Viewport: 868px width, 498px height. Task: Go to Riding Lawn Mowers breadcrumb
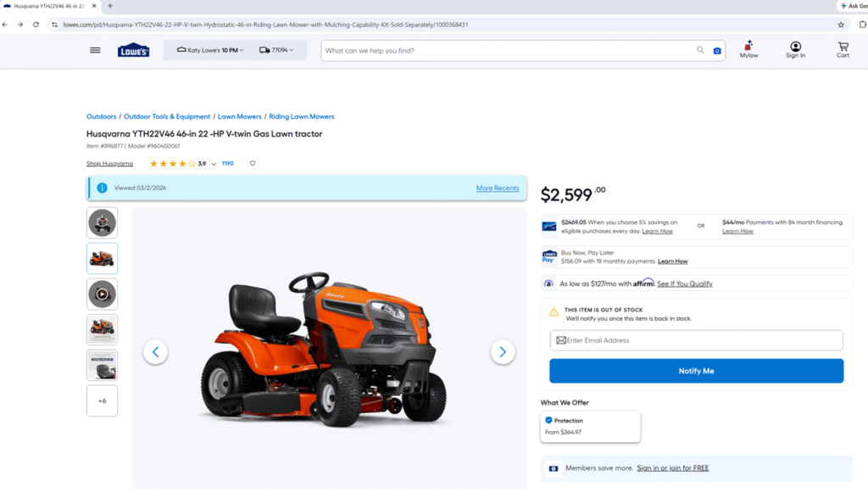[x=301, y=116]
